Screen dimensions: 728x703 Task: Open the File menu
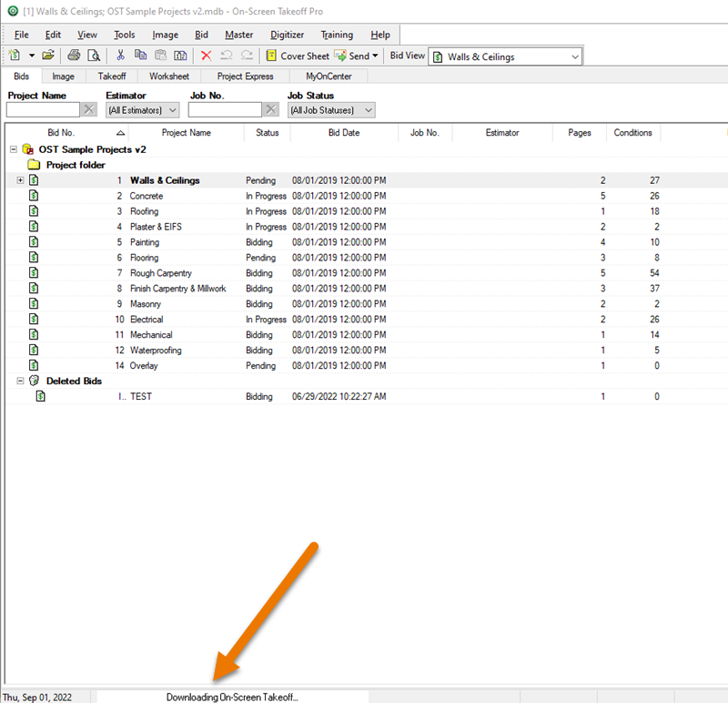[x=21, y=35]
